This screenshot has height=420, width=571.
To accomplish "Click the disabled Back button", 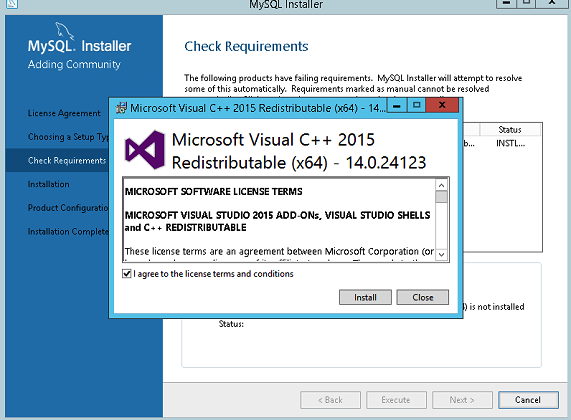I will coord(330,400).
